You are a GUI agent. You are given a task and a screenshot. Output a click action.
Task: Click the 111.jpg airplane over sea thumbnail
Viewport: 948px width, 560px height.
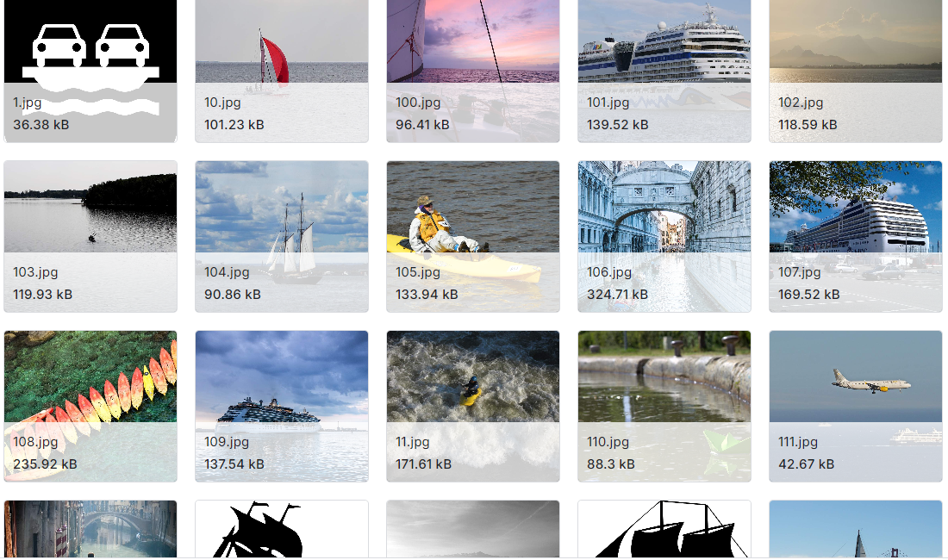(x=856, y=406)
